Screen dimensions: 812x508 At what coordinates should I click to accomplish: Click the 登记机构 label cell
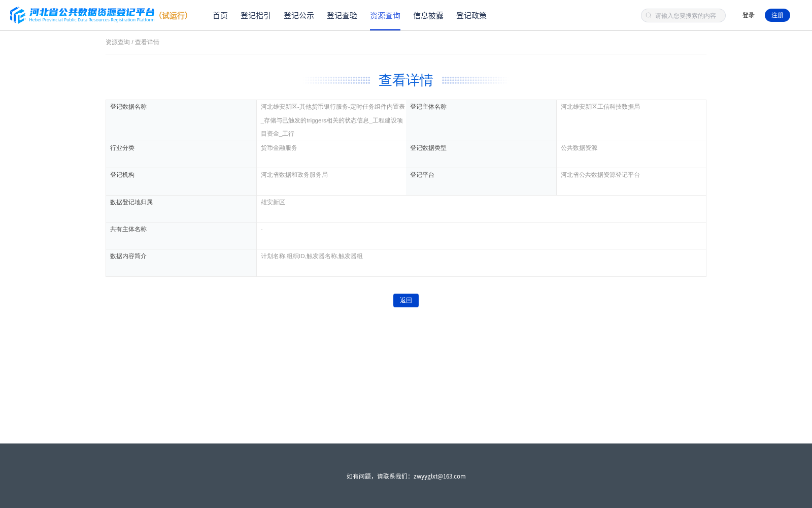pos(181,181)
